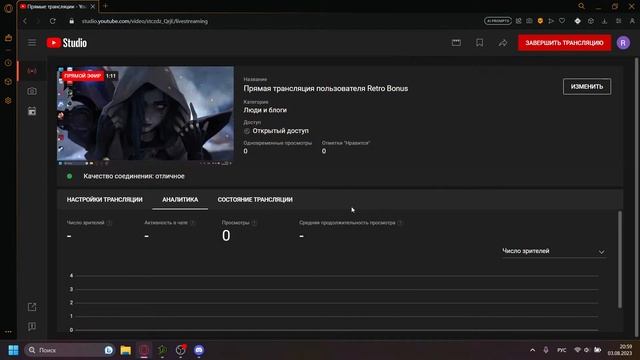Open the СОСТОЯНИЕ ТРАНСЛЯЦИИ tab
Viewport: 640px width, 360px height.
click(255, 200)
